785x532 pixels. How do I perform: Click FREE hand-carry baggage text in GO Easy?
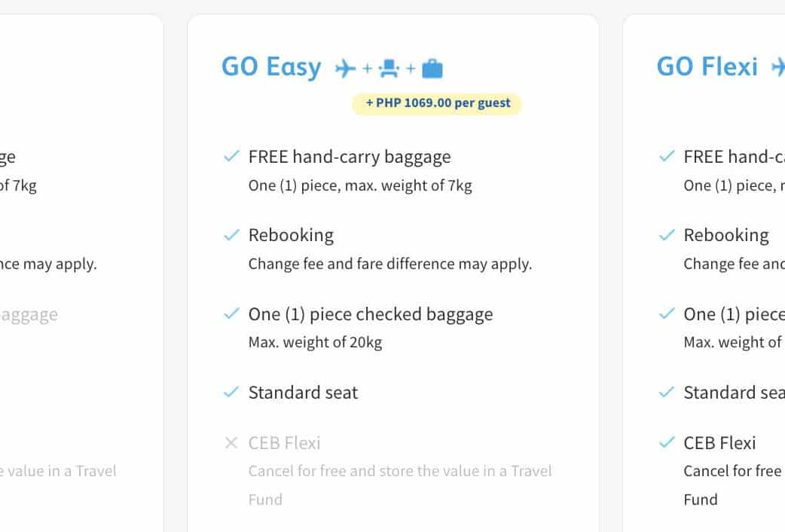[x=350, y=157]
